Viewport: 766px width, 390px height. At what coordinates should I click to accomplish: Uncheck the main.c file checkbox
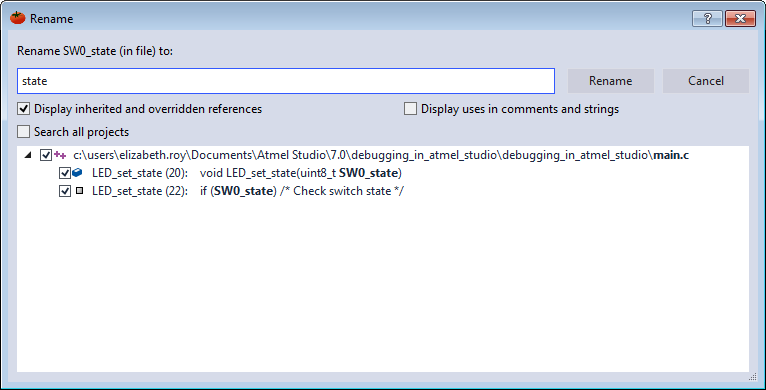pos(46,155)
